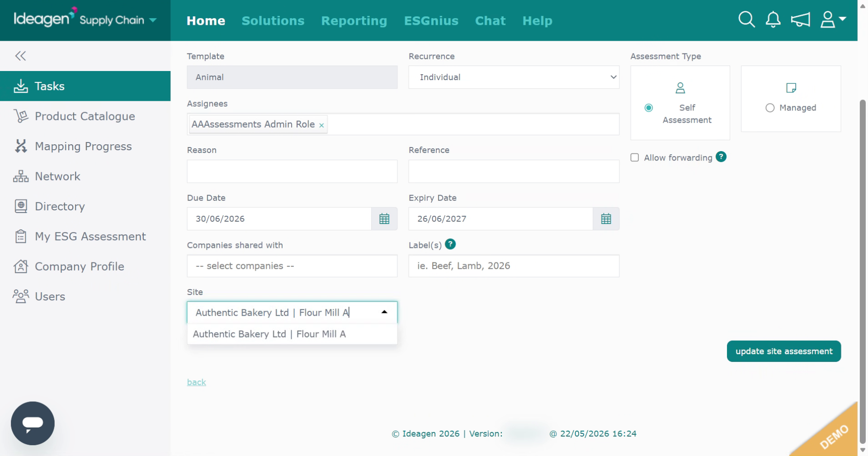Click the Directory globe icon
The height and width of the screenshot is (456, 868).
click(21, 206)
